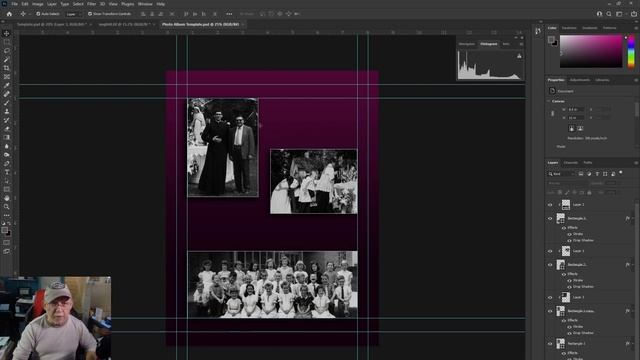Viewport: 640px width, 360px height.
Task: Select the Move tool in the toolbox
Action: pyautogui.click(x=7, y=33)
